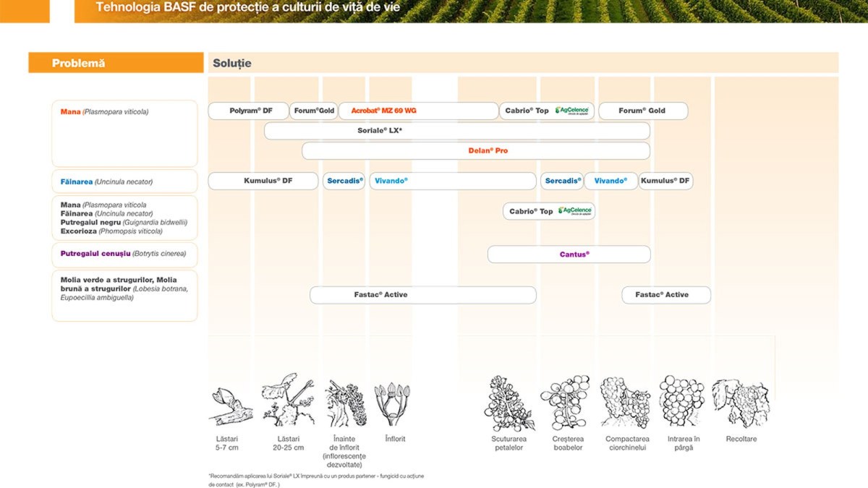This screenshot has width=868, height=488.
Task: Select the Creșterea boabelor grape illustration
Action: (565, 403)
